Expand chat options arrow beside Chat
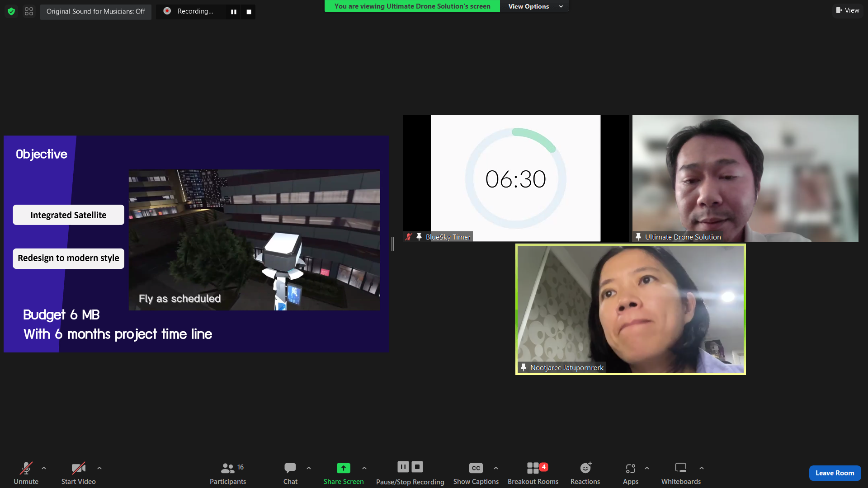 [x=309, y=468]
